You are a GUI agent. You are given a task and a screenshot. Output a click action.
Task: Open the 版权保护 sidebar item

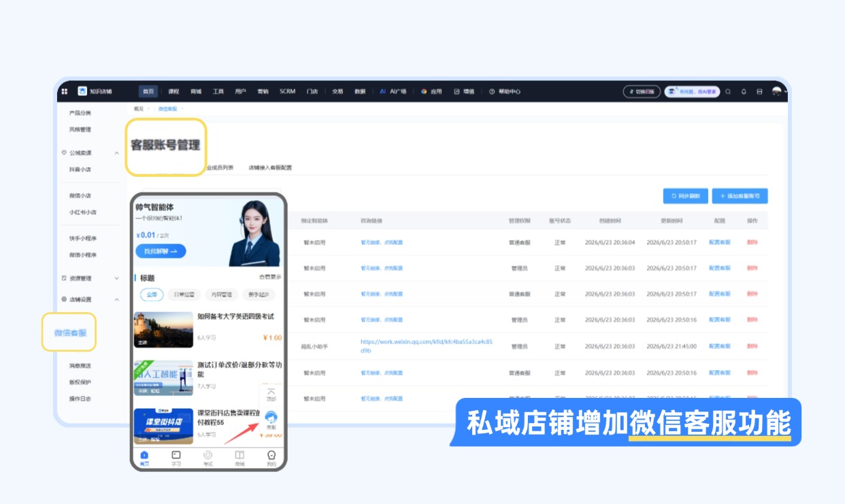pyautogui.click(x=80, y=382)
